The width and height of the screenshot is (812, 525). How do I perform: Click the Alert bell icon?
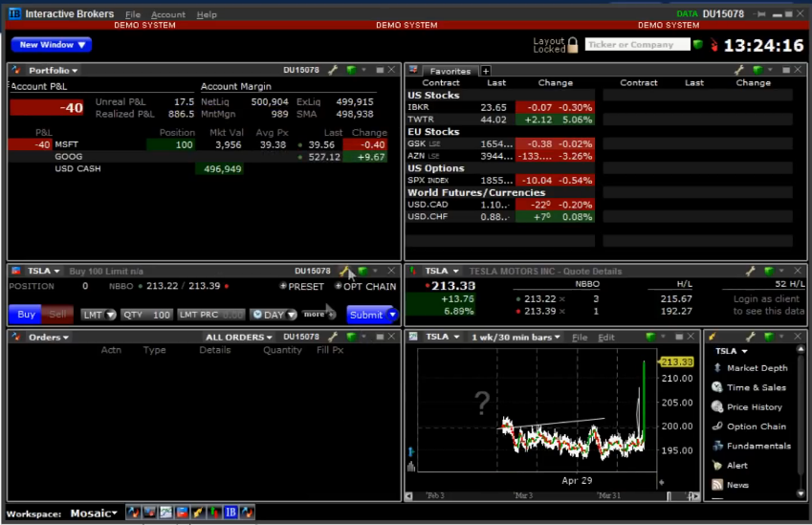tap(717, 465)
